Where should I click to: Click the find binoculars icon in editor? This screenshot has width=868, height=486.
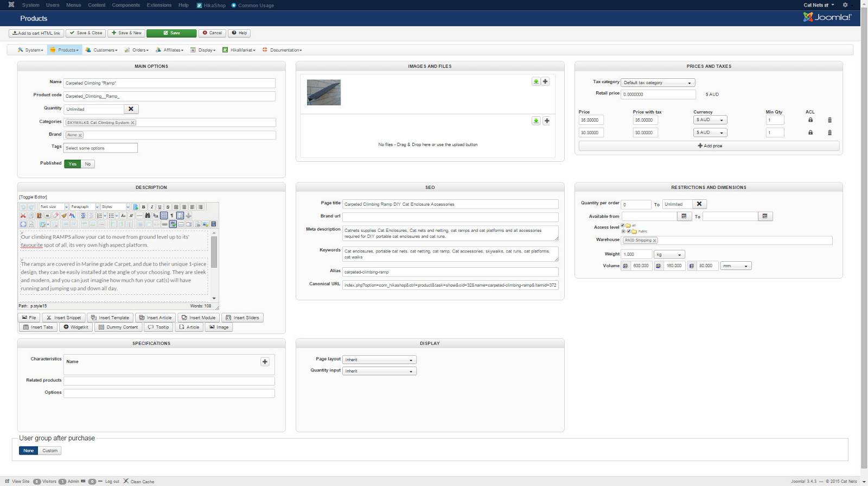coord(147,216)
